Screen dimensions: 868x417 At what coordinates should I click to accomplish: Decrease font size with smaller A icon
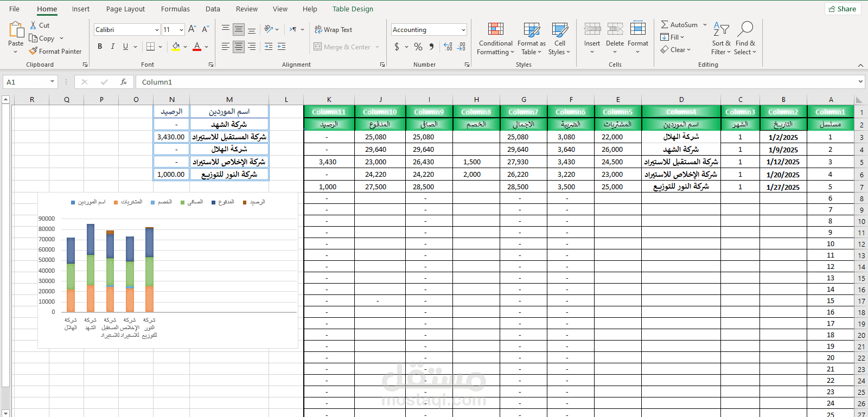[x=205, y=29]
